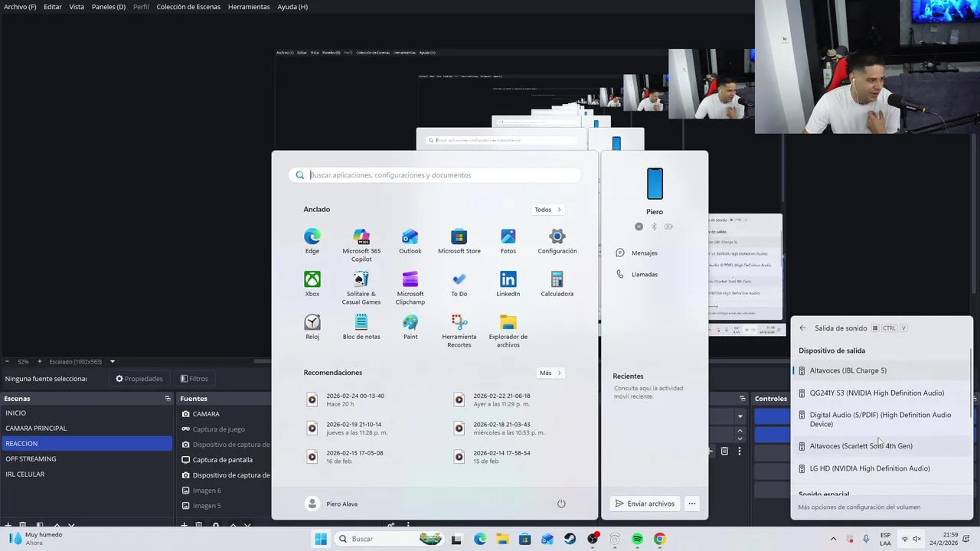Click the taskbar Buscar search box
The height and width of the screenshot is (551, 980).
click(390, 539)
